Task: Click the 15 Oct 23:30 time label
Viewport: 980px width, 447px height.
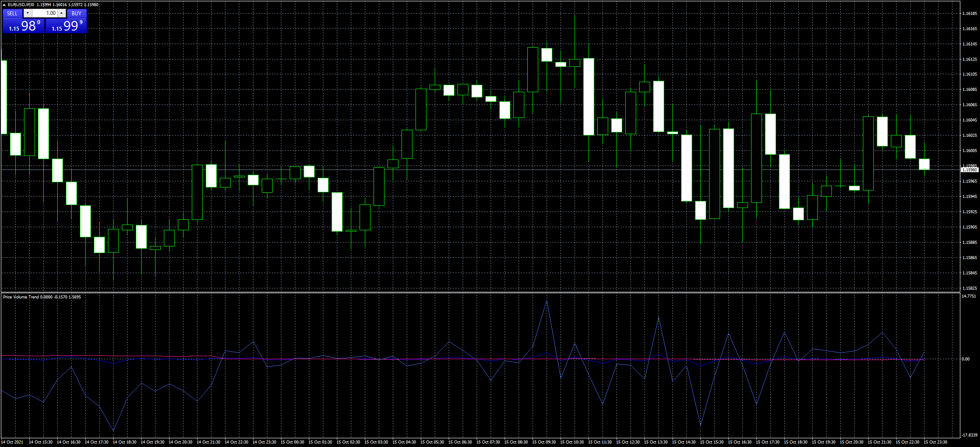Action: point(935,442)
